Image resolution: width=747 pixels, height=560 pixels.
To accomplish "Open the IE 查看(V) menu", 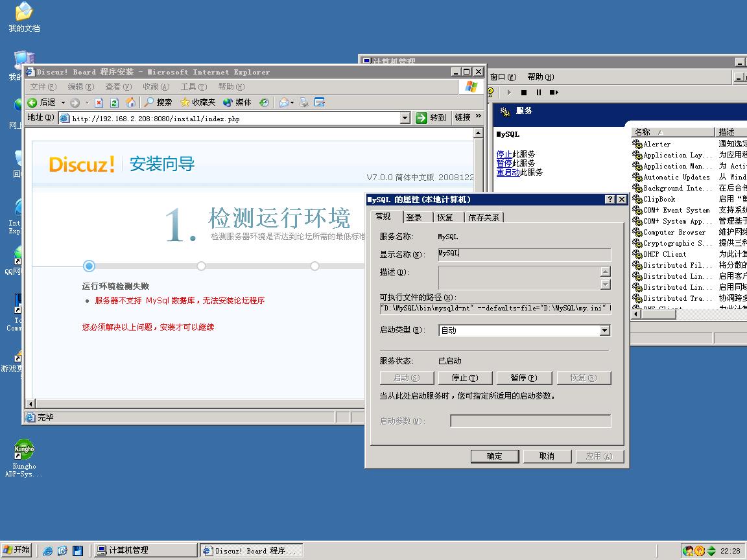I will point(119,87).
